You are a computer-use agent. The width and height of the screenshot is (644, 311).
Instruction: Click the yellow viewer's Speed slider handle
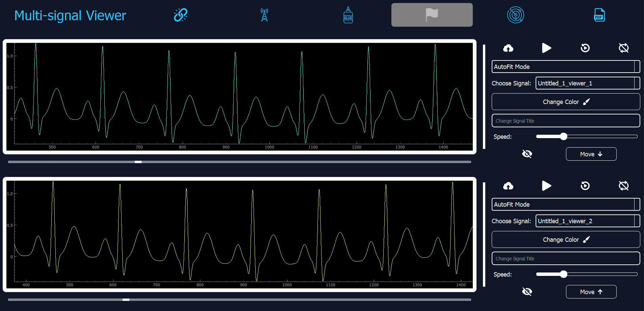coord(563,274)
